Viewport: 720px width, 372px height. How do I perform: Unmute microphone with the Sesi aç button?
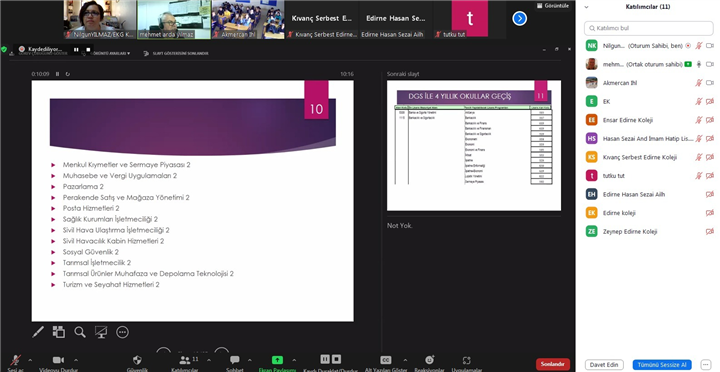[16, 361]
